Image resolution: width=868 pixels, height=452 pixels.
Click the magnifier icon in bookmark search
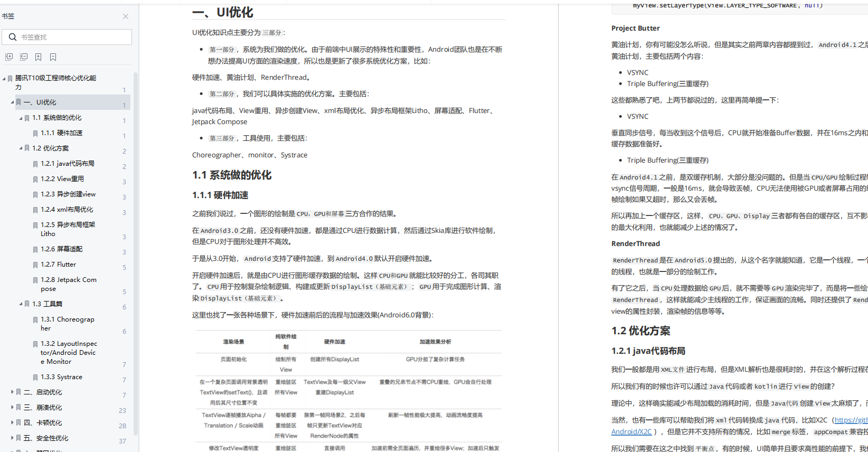point(13,37)
